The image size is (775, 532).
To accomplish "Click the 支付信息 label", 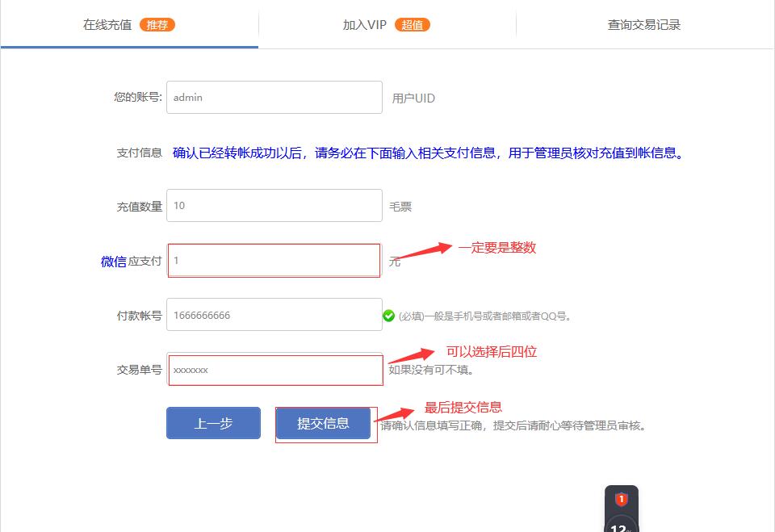I will (140, 153).
